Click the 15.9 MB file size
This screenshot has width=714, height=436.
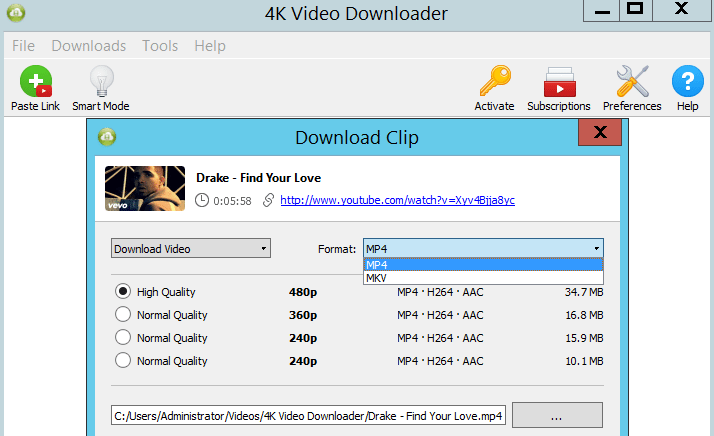tap(584, 338)
